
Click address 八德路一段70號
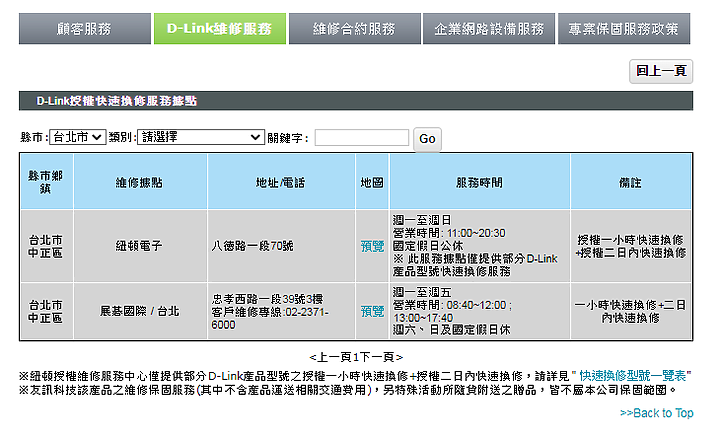[x=252, y=246]
